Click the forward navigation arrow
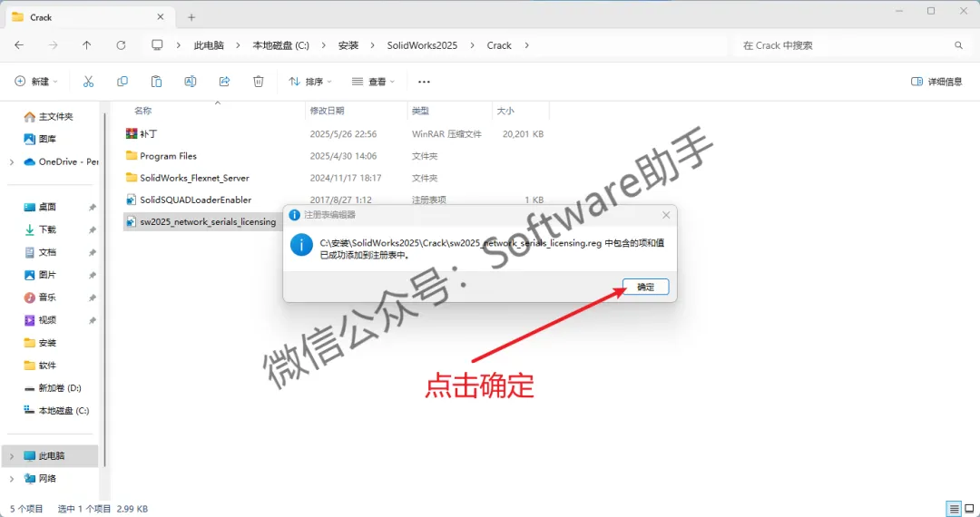 54,45
